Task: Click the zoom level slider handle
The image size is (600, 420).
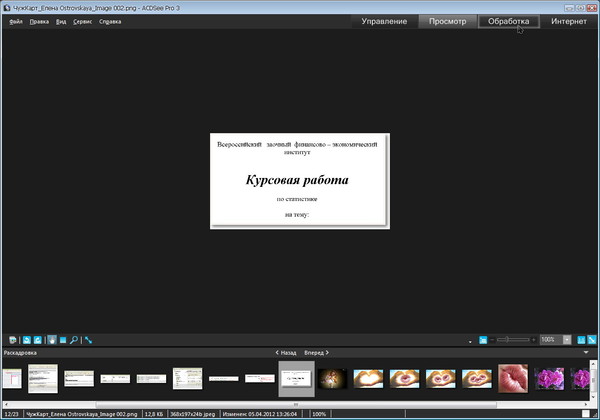Action: coord(507,340)
